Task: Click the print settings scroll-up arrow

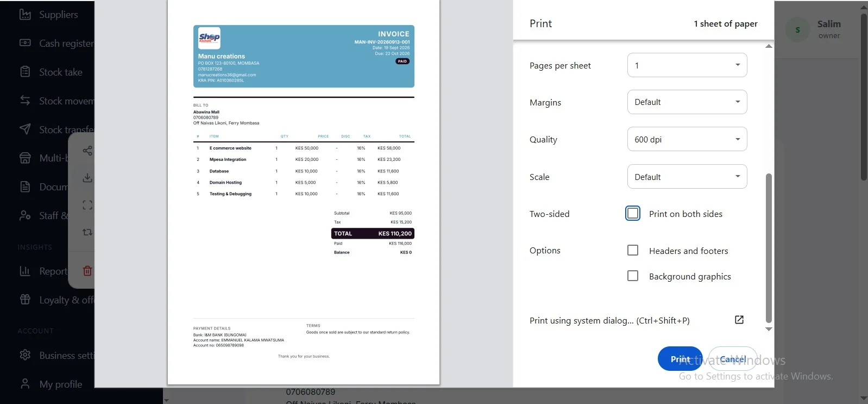Action: coord(769,46)
